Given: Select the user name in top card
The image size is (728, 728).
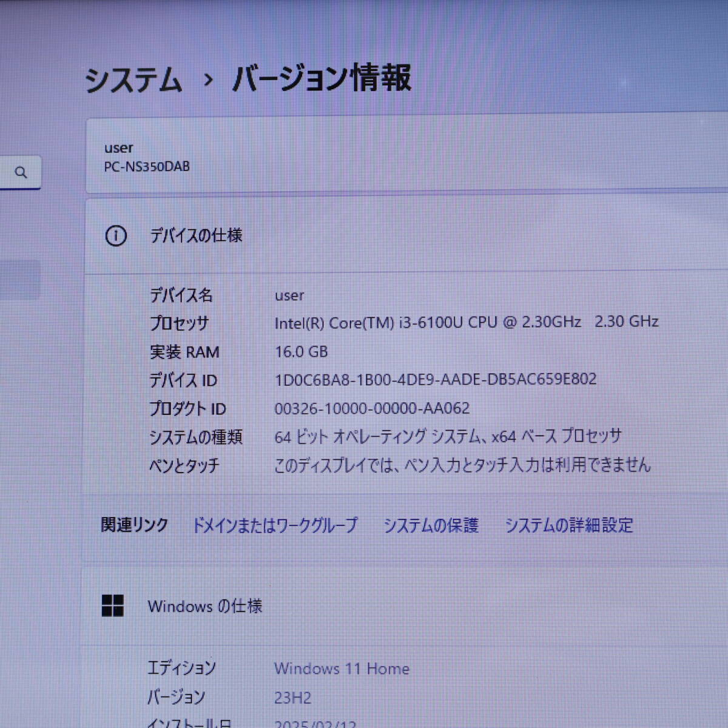Looking at the screenshot, I should pos(118,148).
